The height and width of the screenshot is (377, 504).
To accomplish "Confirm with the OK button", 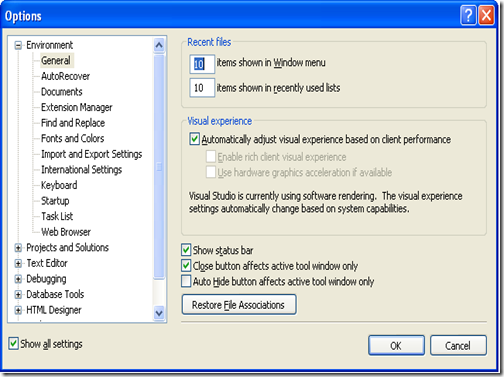I will coord(396,345).
